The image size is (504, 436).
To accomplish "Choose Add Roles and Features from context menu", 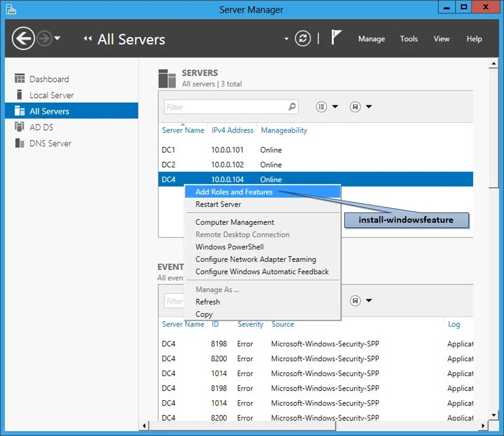I will click(262, 192).
